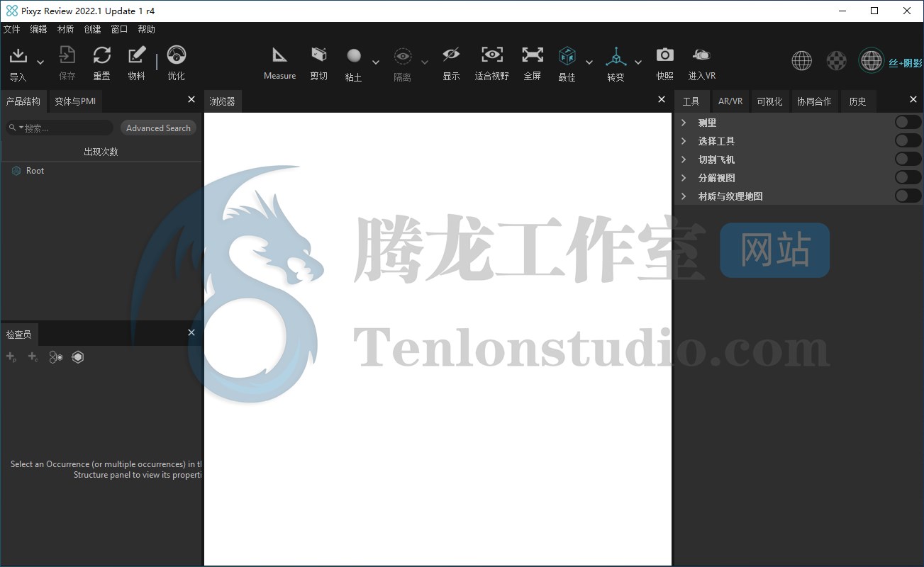Select the 丝+阴影 wireframe shaded mode
This screenshot has width=924, height=567.
click(x=872, y=61)
